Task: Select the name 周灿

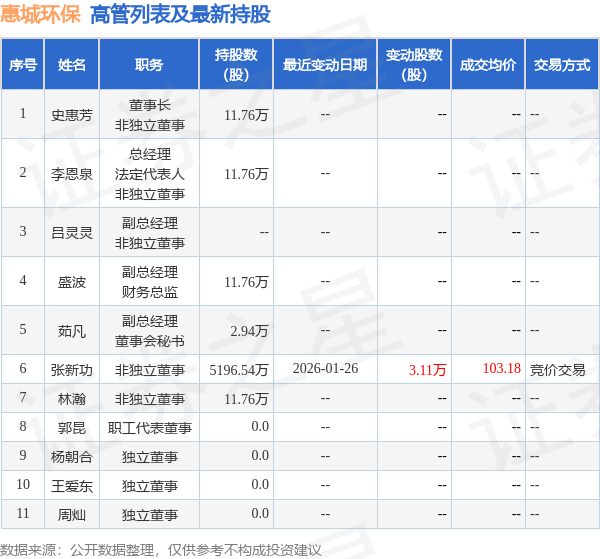Action: coord(72,515)
